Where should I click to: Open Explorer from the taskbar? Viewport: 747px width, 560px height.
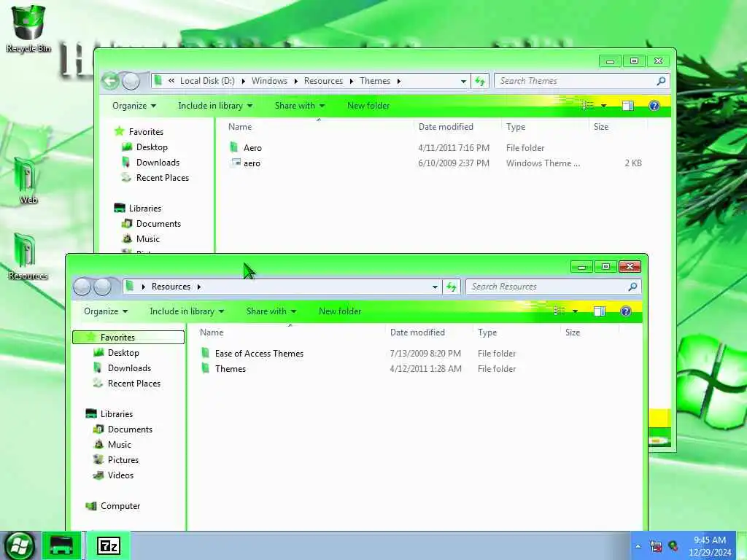61,545
